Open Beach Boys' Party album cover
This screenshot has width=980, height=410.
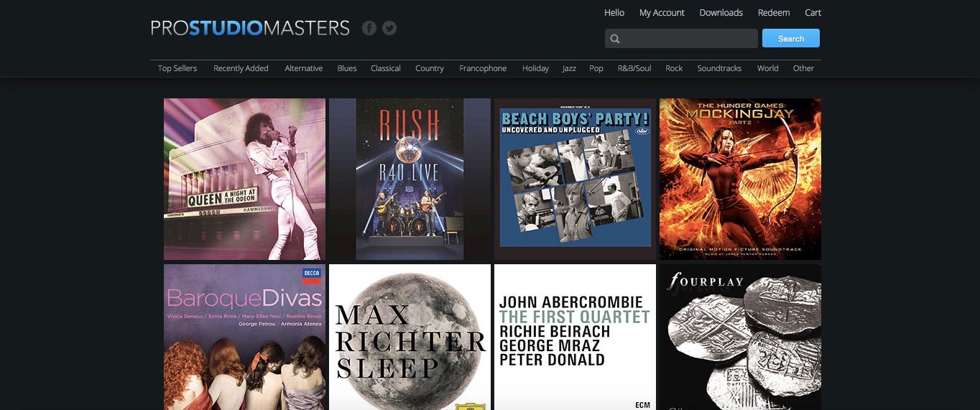coord(575,179)
